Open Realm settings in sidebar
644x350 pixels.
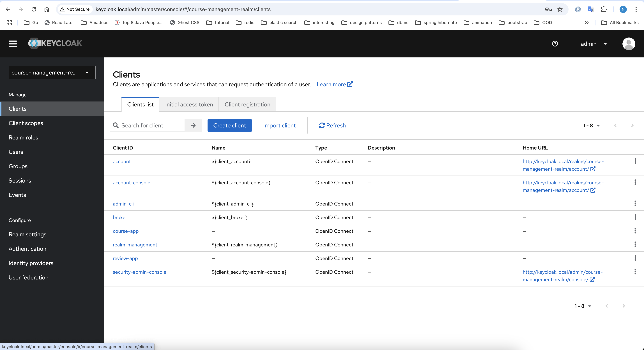pos(27,234)
